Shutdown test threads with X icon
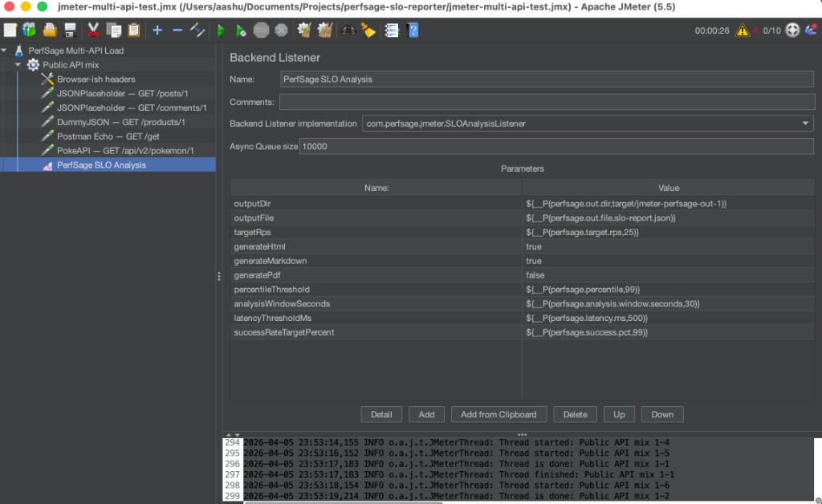 [x=282, y=30]
